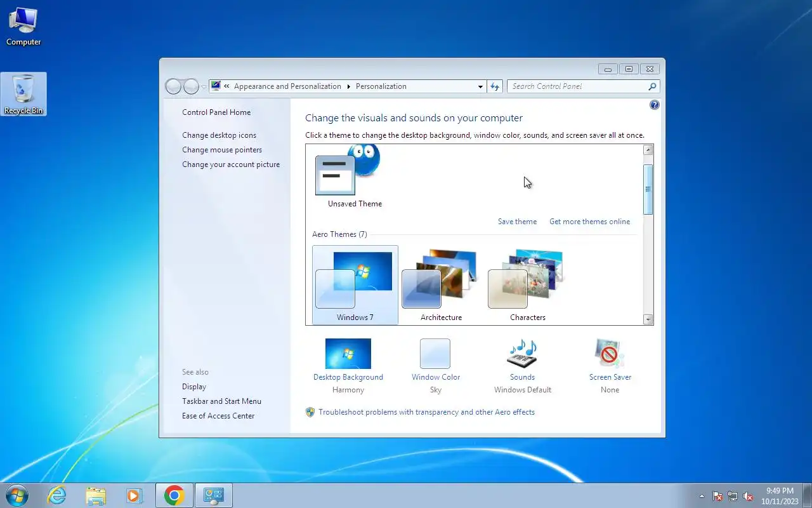
Task: Click the Screen Saver text link
Action: pyautogui.click(x=610, y=377)
